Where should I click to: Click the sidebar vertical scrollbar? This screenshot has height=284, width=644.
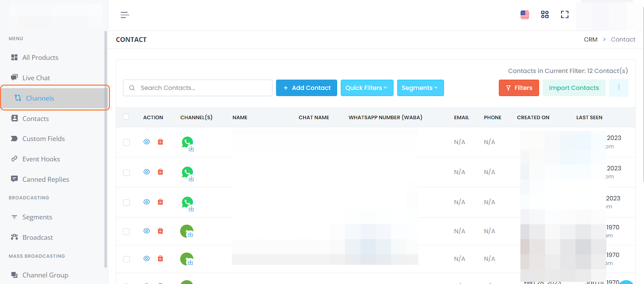click(x=106, y=150)
